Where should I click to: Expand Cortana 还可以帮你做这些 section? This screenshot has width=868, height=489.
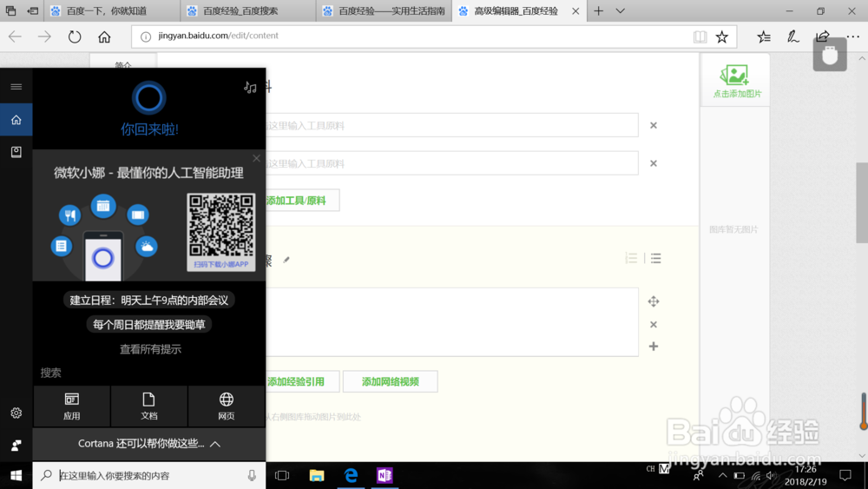(149, 444)
